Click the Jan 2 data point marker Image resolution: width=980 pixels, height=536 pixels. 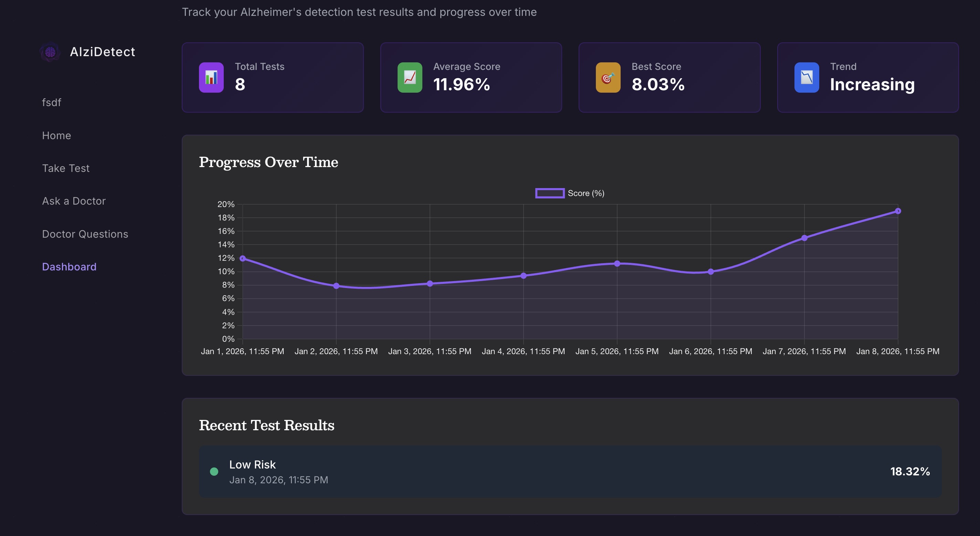336,286
